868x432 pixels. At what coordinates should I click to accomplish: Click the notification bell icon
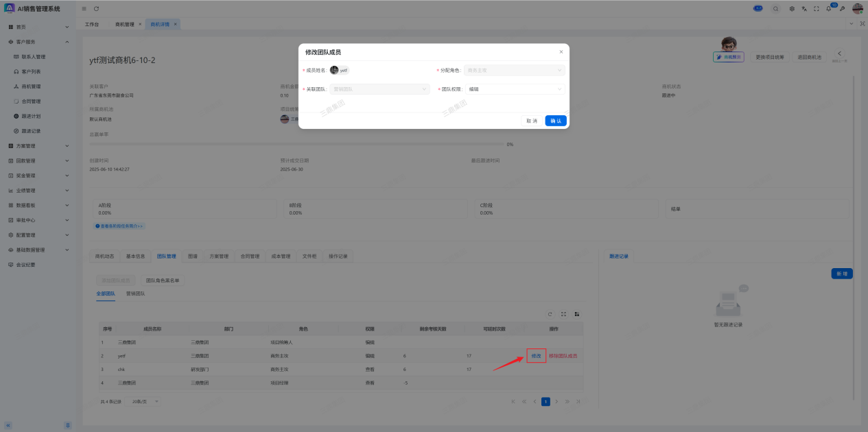coord(828,8)
